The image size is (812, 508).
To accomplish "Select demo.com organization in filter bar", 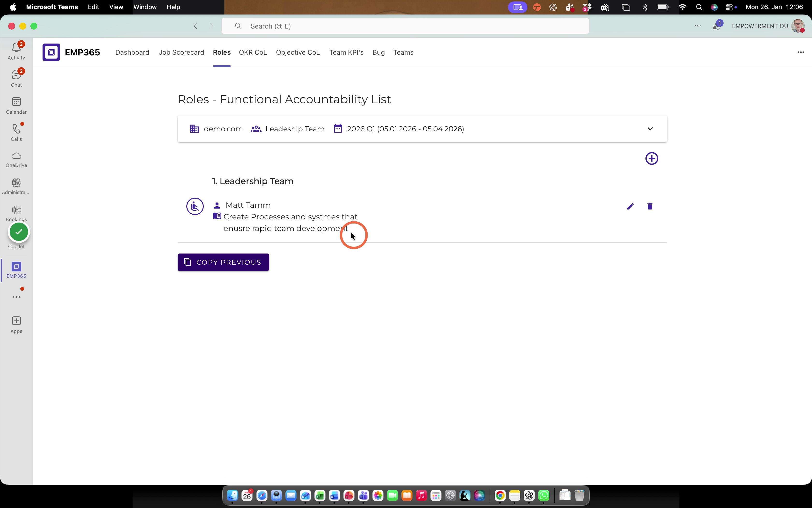I will (x=217, y=129).
